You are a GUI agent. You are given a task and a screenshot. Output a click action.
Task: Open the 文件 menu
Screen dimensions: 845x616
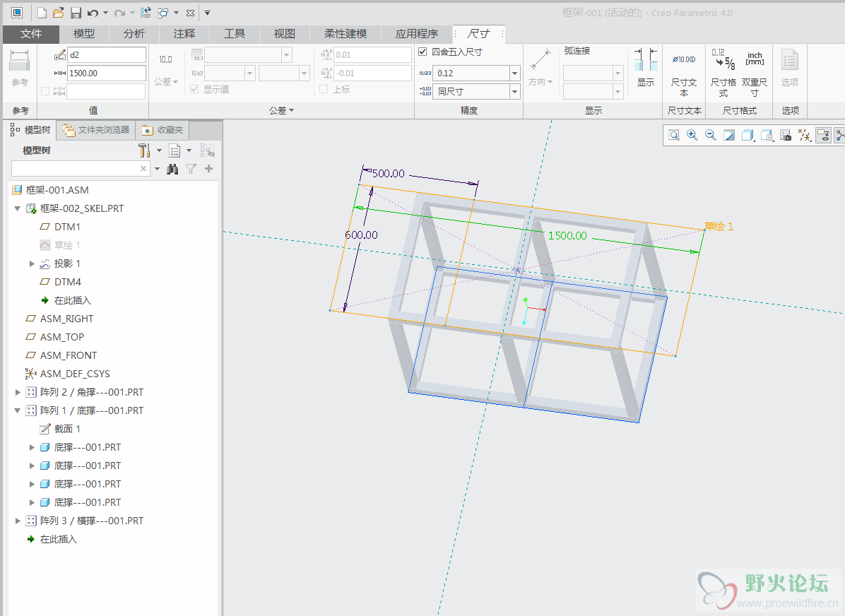coord(30,34)
